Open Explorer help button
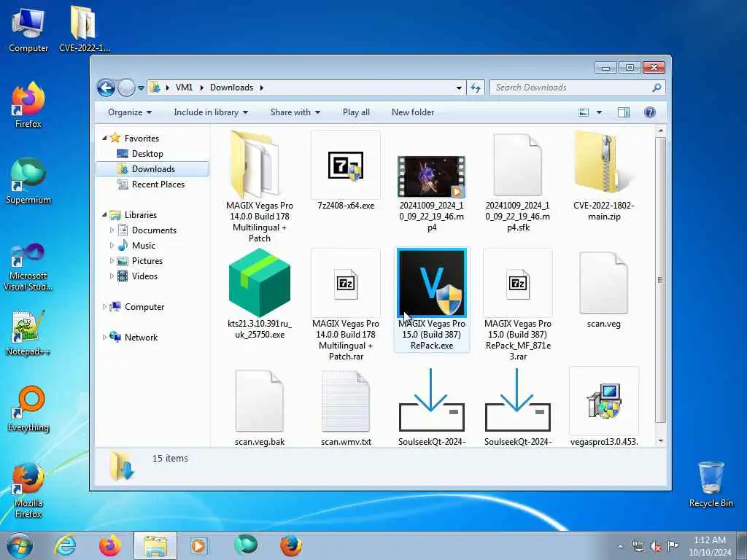This screenshot has width=747, height=560. click(x=649, y=112)
